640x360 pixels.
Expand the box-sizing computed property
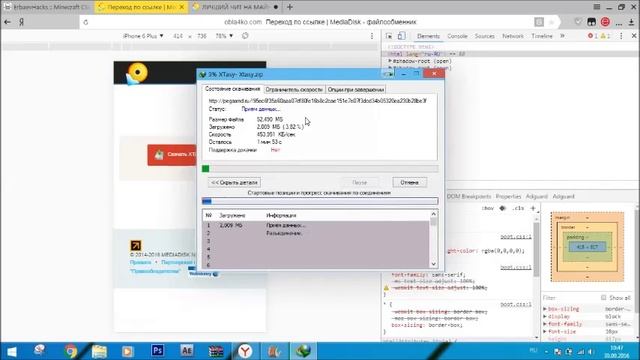pyautogui.click(x=545, y=309)
